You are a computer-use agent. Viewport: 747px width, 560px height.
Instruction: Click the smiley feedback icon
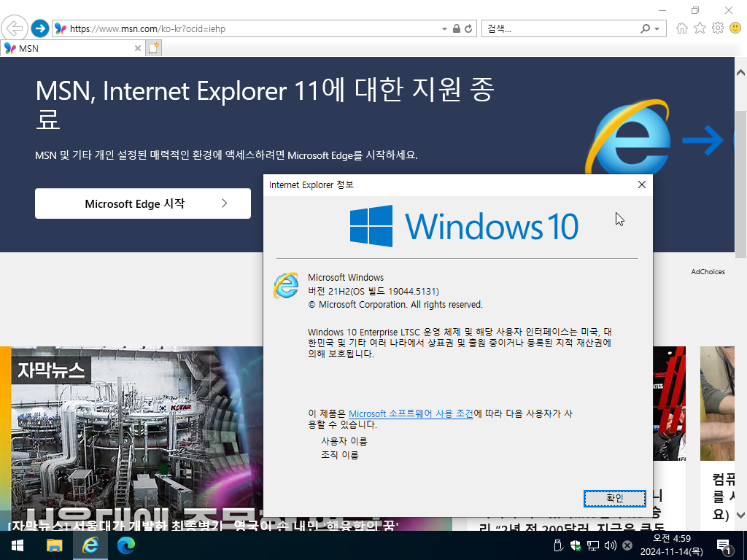(735, 28)
